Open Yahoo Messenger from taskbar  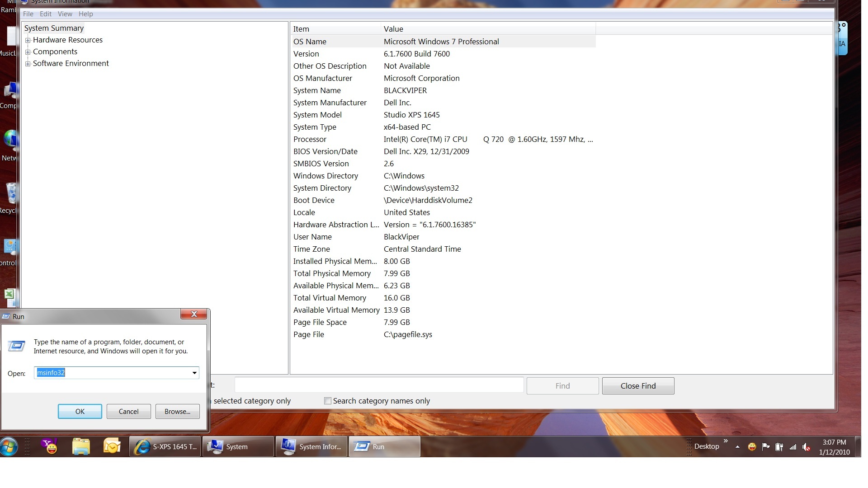point(50,446)
